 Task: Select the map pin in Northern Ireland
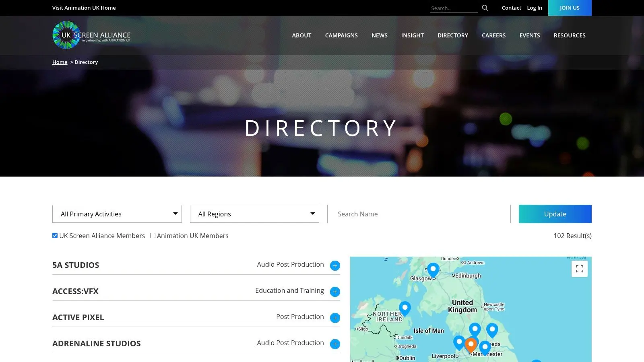coord(405,308)
